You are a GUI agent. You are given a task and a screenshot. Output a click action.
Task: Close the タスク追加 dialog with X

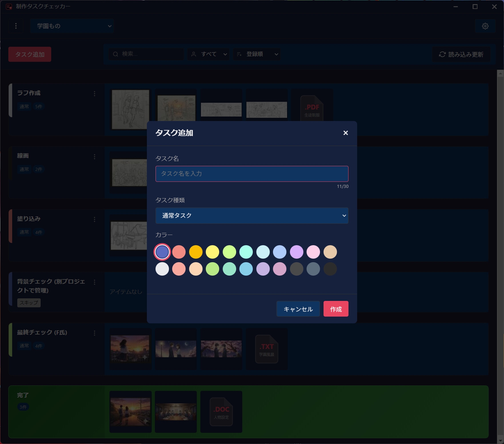(x=345, y=133)
